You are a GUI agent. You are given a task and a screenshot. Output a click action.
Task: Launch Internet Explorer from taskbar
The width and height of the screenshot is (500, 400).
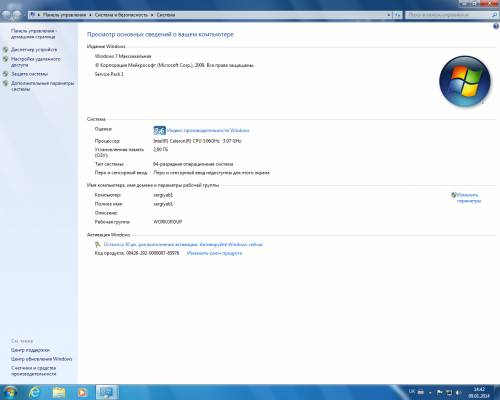[x=34, y=392]
